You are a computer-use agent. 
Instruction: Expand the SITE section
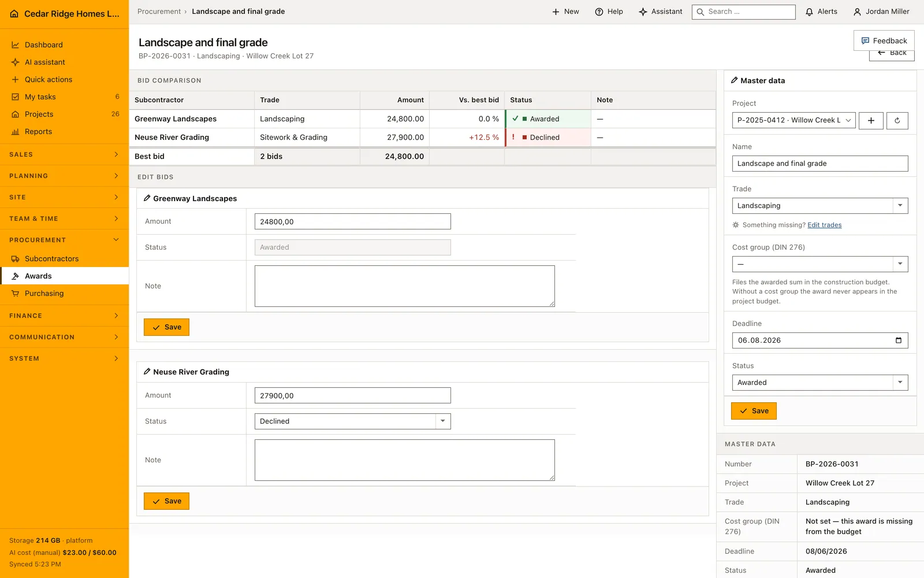[64, 197]
